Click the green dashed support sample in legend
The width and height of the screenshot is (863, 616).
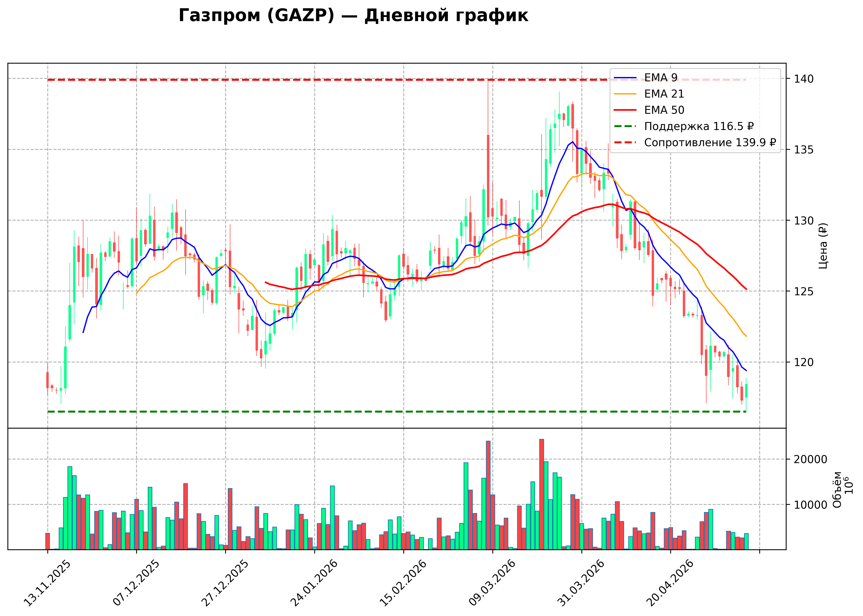[x=625, y=126]
